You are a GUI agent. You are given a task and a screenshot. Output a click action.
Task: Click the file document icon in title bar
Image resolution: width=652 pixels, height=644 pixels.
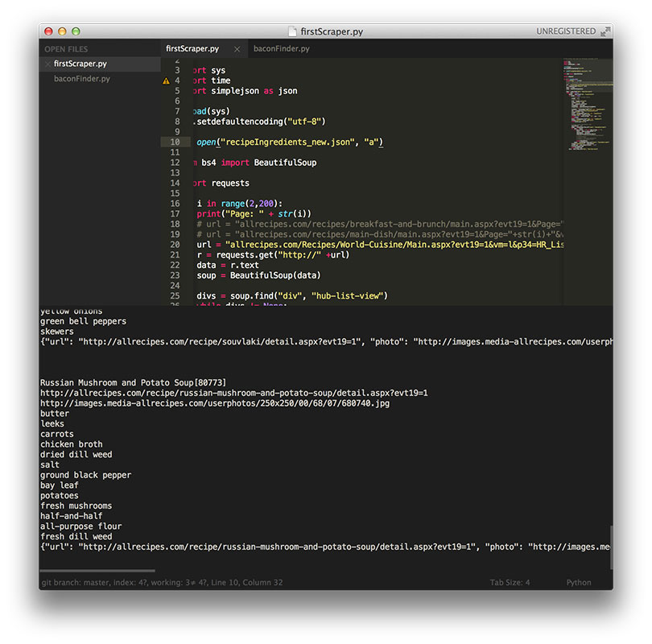pos(293,31)
